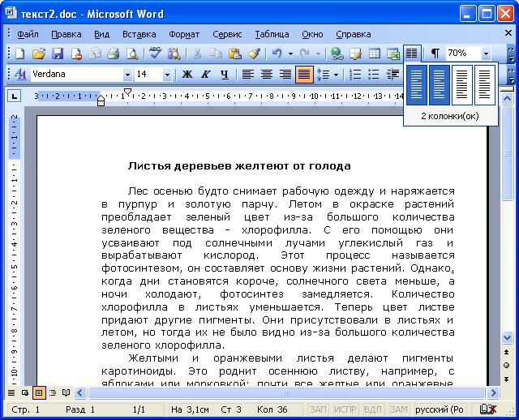Click the Print icon
The width and height of the screenshot is (519, 420).
[x=114, y=54]
